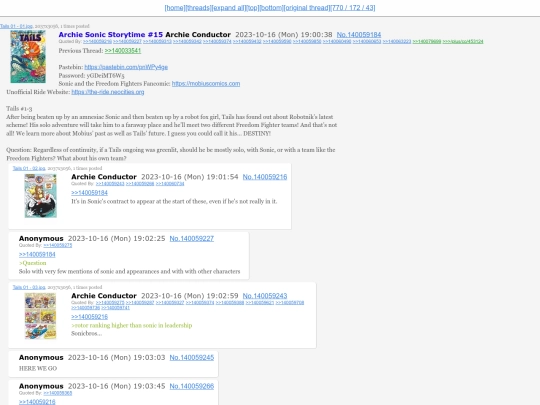Click the 'Tails #1-3' heading text
The image size is (540, 405).
pos(19,108)
